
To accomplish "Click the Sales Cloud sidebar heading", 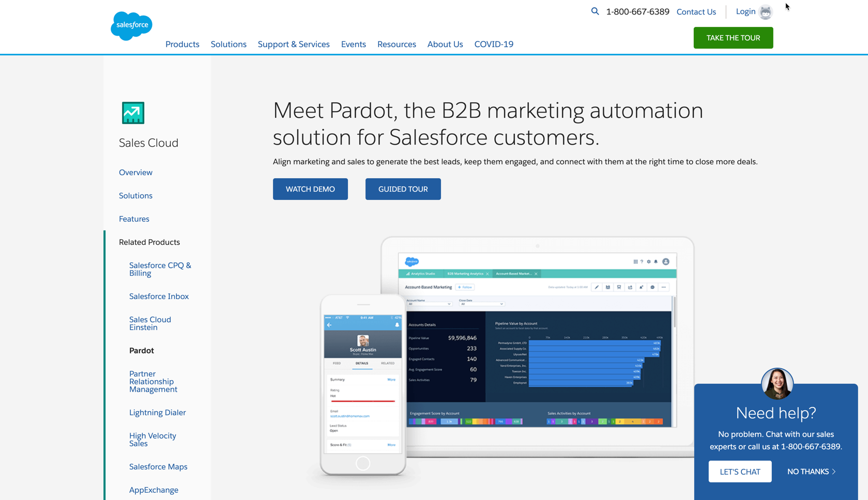I will tap(148, 143).
